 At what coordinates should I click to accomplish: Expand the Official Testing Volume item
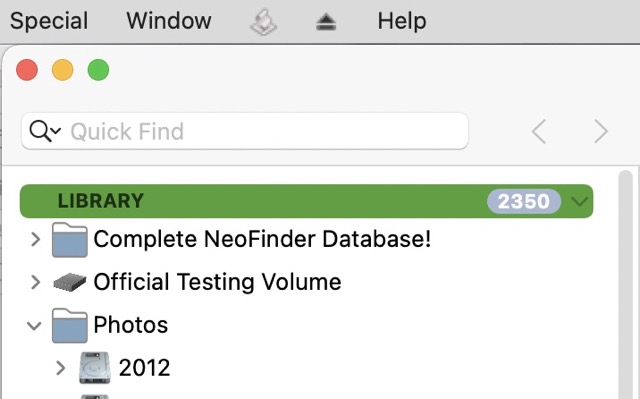pos(36,282)
